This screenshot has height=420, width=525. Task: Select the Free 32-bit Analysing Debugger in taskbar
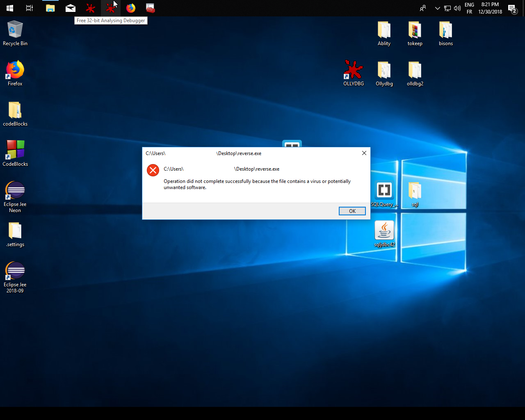coord(110,8)
